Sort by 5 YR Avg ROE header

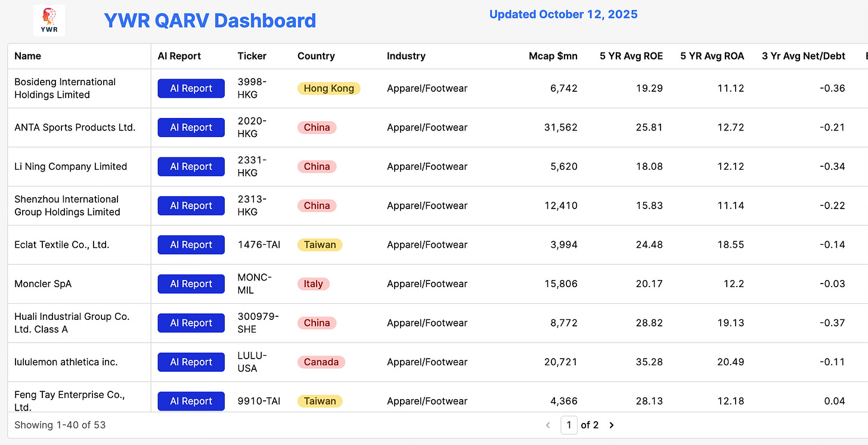(x=631, y=56)
